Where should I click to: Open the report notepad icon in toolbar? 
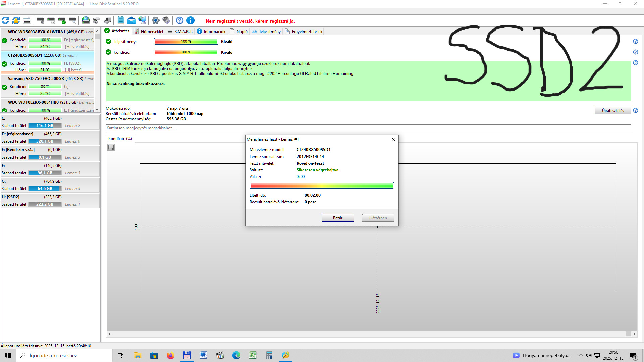(x=121, y=21)
